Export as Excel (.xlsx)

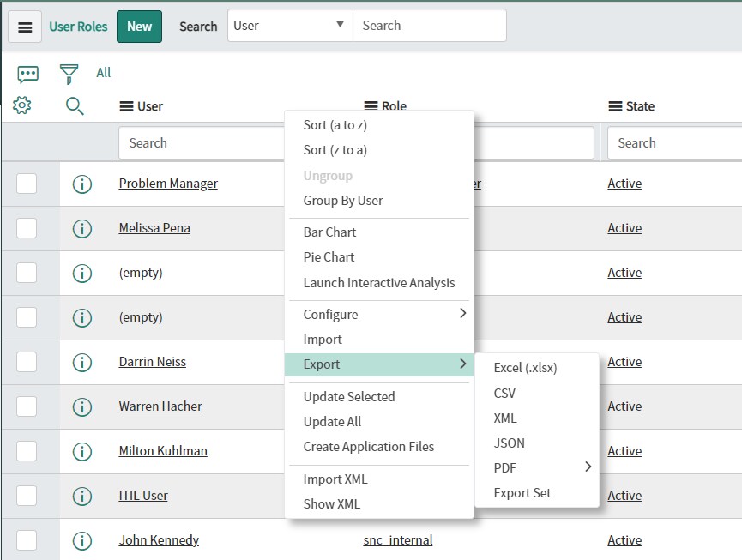click(525, 368)
